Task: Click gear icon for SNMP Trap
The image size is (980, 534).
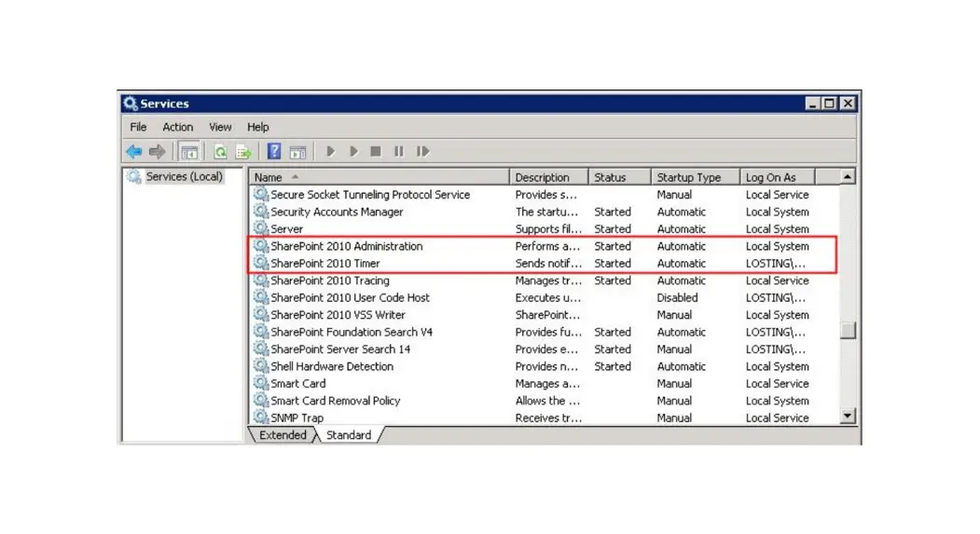Action: (x=261, y=418)
